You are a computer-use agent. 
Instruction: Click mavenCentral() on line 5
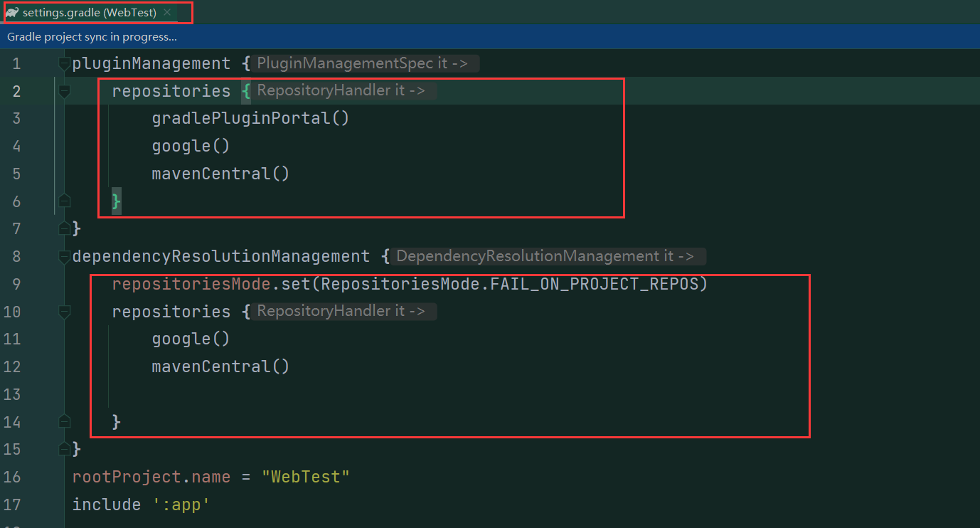tap(220, 174)
